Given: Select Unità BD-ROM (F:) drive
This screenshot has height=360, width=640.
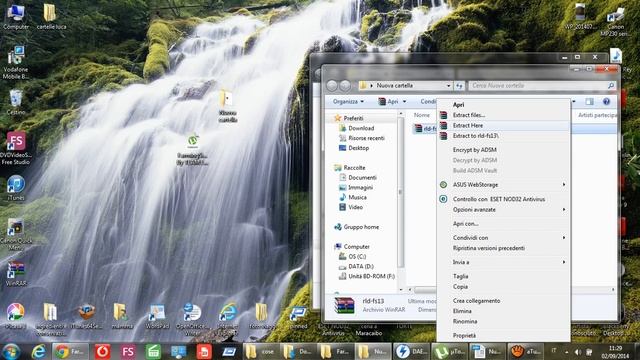Looking at the screenshot, I should 367,276.
